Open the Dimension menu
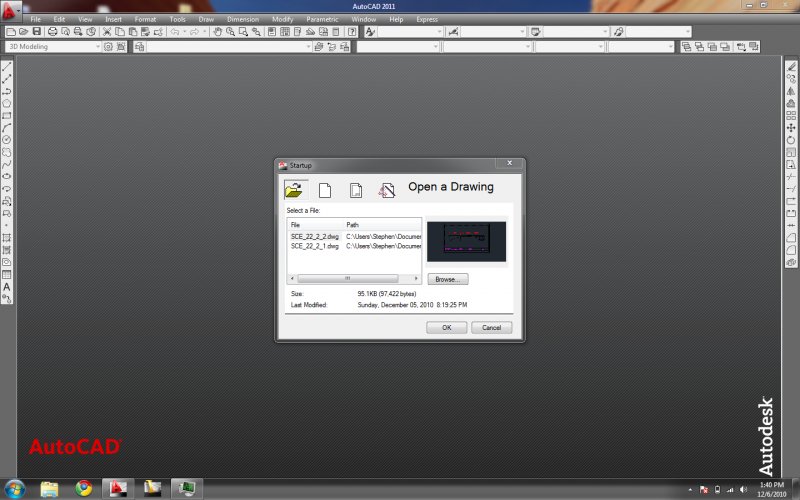This screenshot has width=800, height=500. coord(243,19)
